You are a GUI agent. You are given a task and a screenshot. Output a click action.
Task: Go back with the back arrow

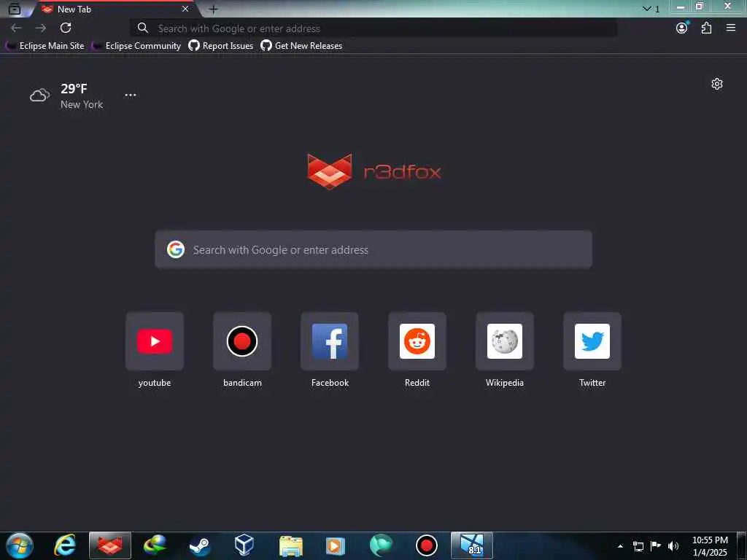tap(16, 28)
